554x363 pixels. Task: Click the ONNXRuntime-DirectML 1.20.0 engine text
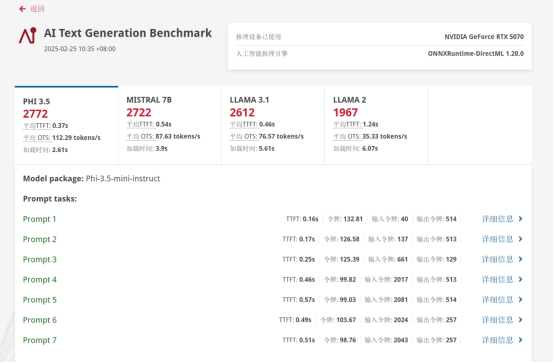[476, 54]
